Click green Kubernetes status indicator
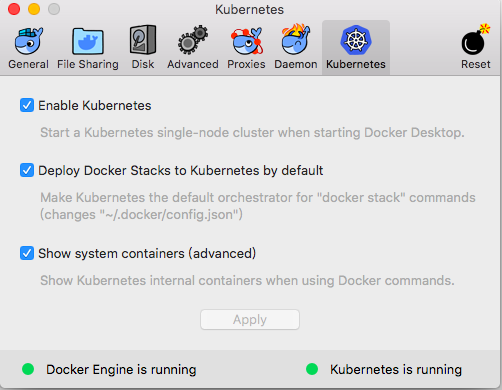The width and height of the screenshot is (502, 390). point(312,369)
